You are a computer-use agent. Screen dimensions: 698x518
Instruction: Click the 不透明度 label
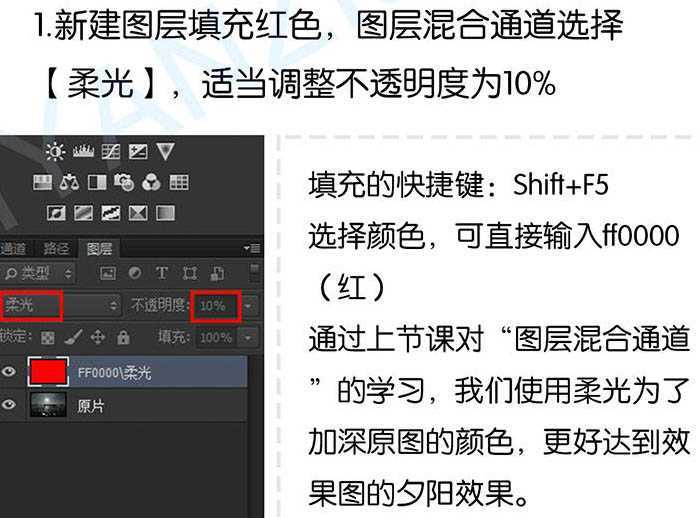point(160,305)
